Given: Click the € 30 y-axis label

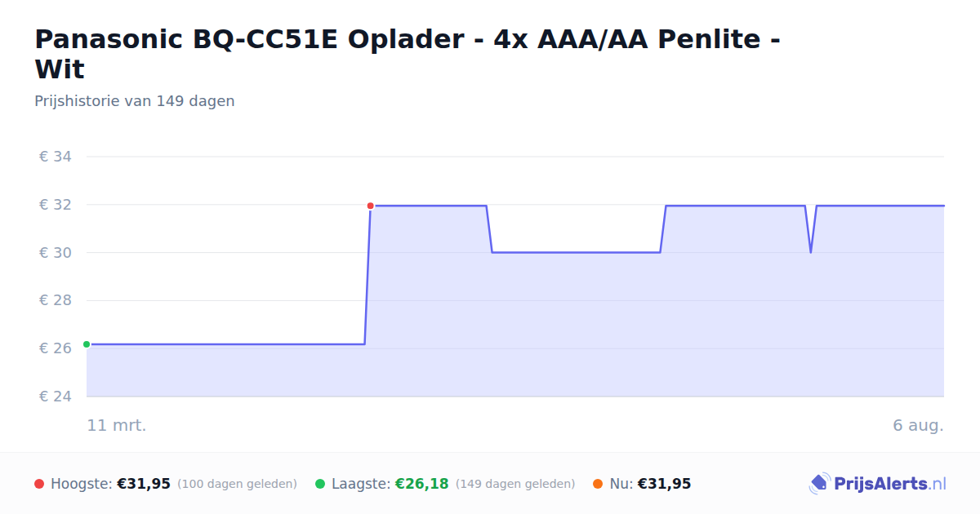Looking at the screenshot, I should [x=56, y=253].
